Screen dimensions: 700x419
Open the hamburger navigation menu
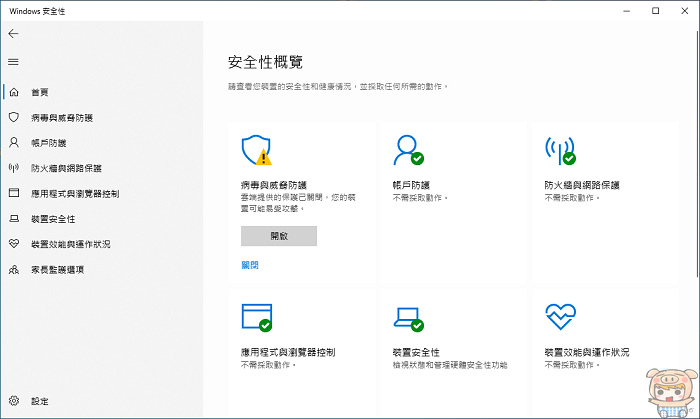(13, 62)
